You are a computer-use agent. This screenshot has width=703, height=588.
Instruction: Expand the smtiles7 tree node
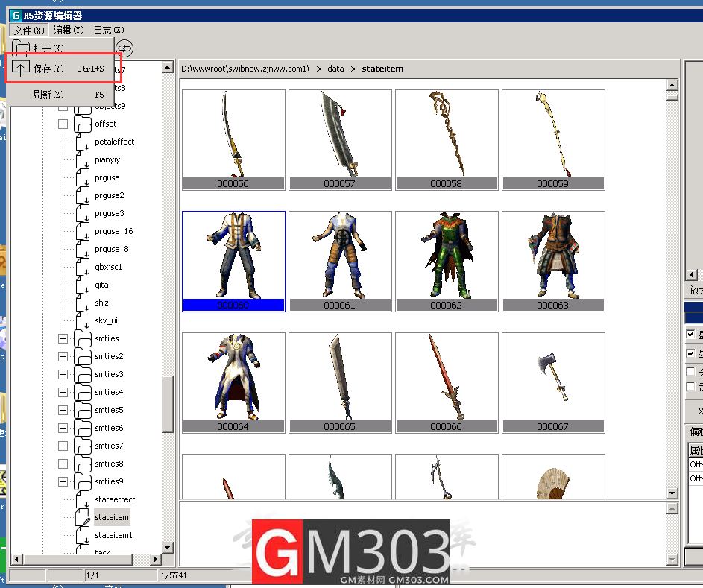pos(63,446)
